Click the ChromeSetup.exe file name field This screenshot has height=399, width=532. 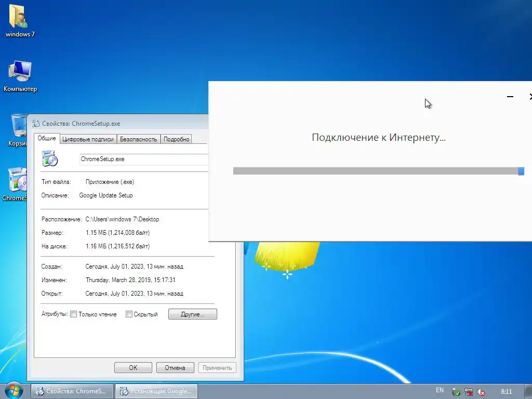click(x=144, y=159)
